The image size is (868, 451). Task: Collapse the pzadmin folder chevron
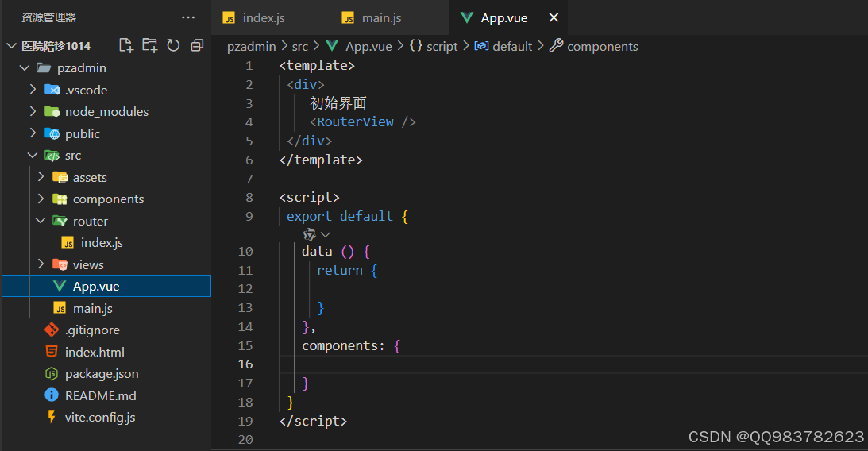[x=25, y=68]
